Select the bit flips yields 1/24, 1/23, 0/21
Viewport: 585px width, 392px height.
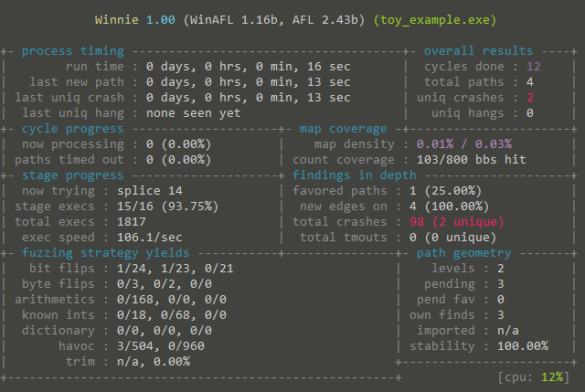pos(175,269)
